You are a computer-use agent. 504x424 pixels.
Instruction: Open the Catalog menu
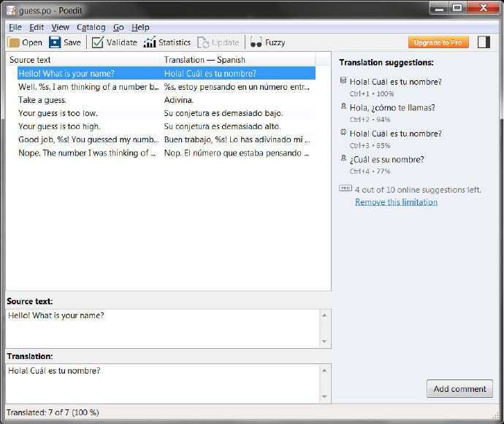point(91,27)
